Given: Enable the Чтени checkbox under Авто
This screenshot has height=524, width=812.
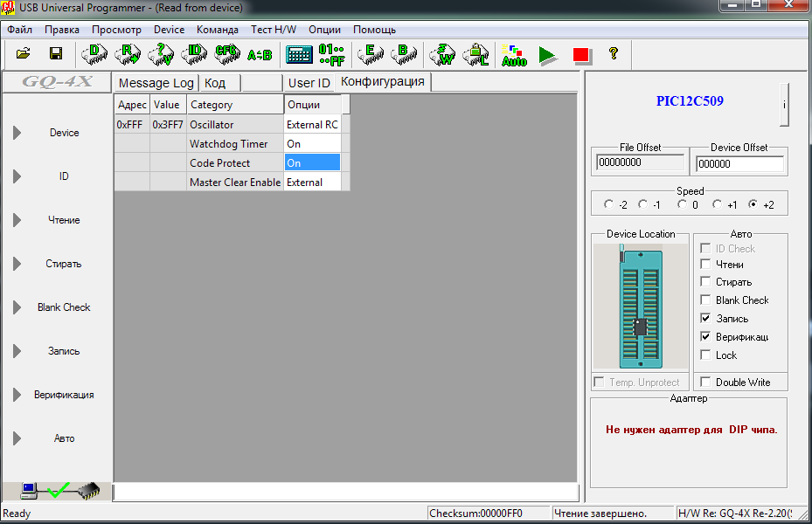Looking at the screenshot, I should [705, 265].
